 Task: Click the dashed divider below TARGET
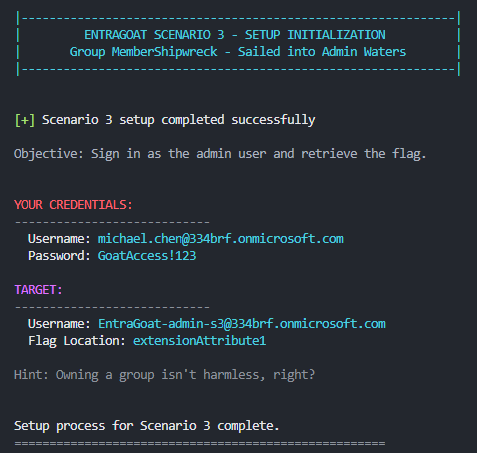point(112,307)
